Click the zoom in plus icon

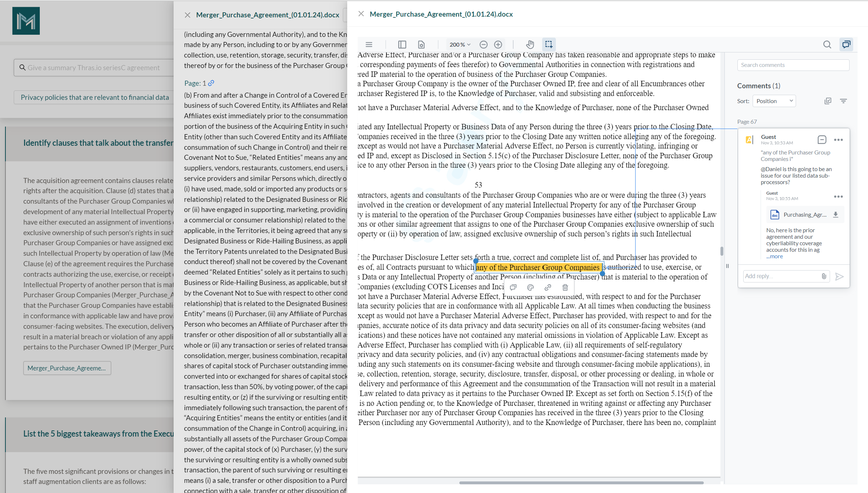(498, 44)
